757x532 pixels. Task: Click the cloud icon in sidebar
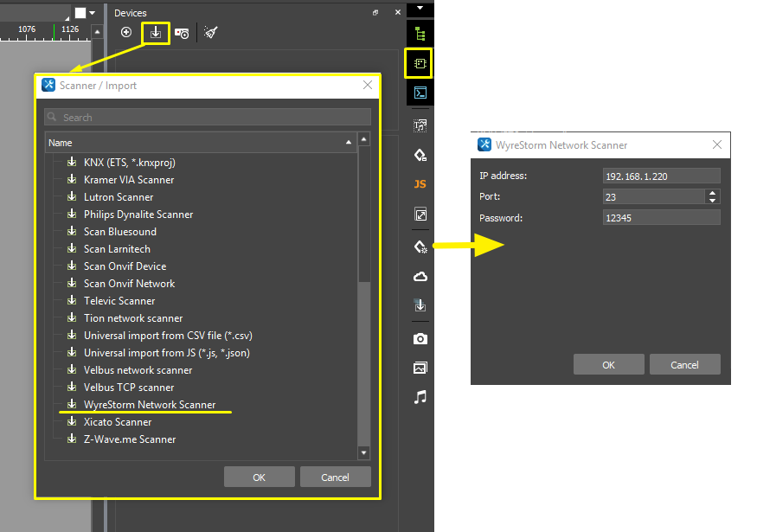coord(420,277)
